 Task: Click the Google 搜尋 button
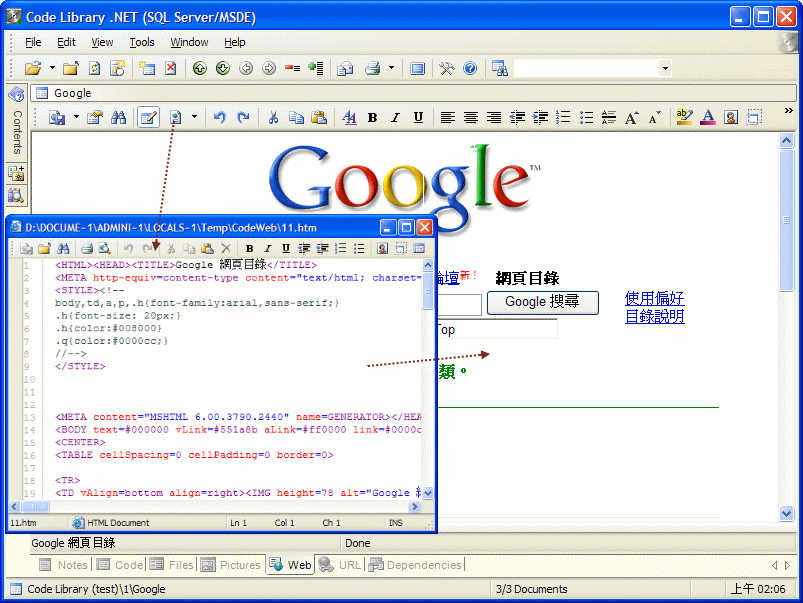coord(542,302)
